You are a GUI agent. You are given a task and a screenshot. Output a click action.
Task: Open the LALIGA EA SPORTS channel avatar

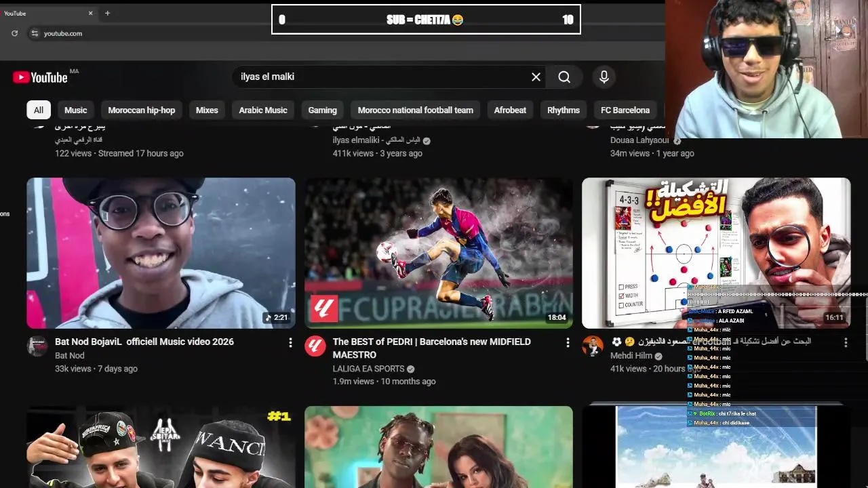pos(315,346)
